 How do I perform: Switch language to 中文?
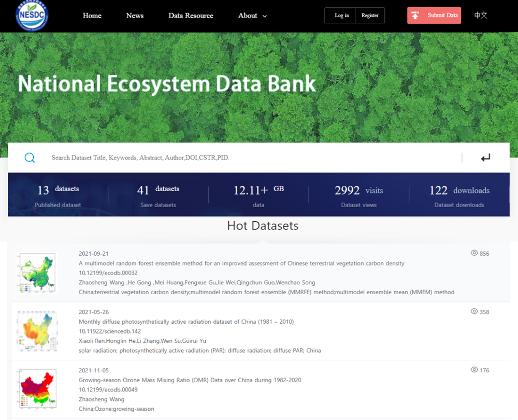pos(481,16)
